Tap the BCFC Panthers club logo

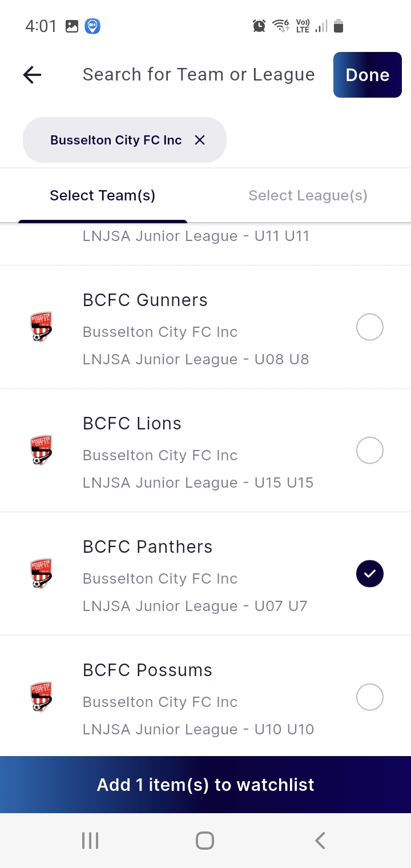[41, 574]
